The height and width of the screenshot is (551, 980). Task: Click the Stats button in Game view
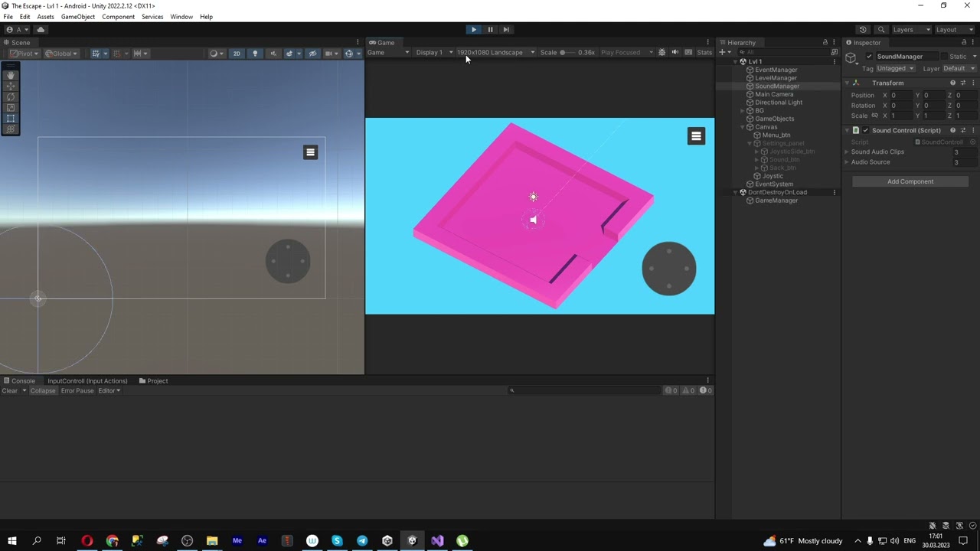click(x=704, y=53)
